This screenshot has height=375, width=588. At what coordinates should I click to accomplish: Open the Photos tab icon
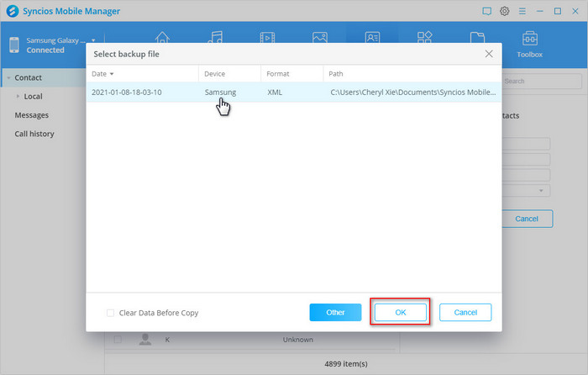click(x=320, y=37)
